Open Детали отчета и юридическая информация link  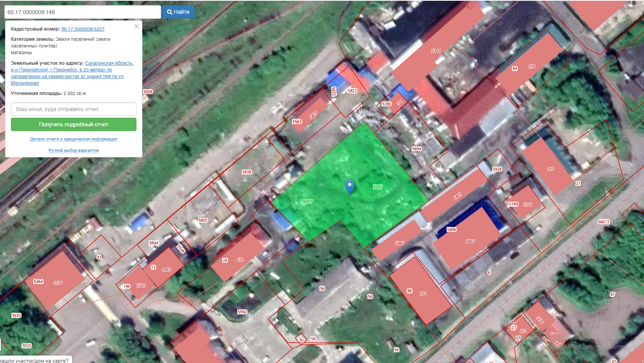pyautogui.click(x=74, y=139)
